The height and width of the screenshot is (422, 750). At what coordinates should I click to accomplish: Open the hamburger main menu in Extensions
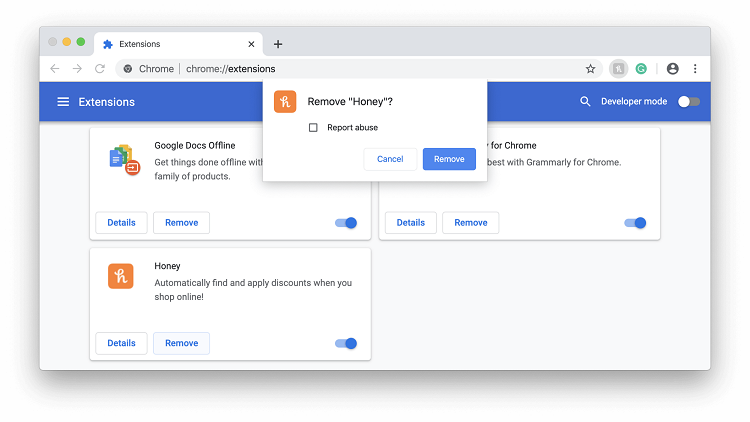click(x=63, y=102)
